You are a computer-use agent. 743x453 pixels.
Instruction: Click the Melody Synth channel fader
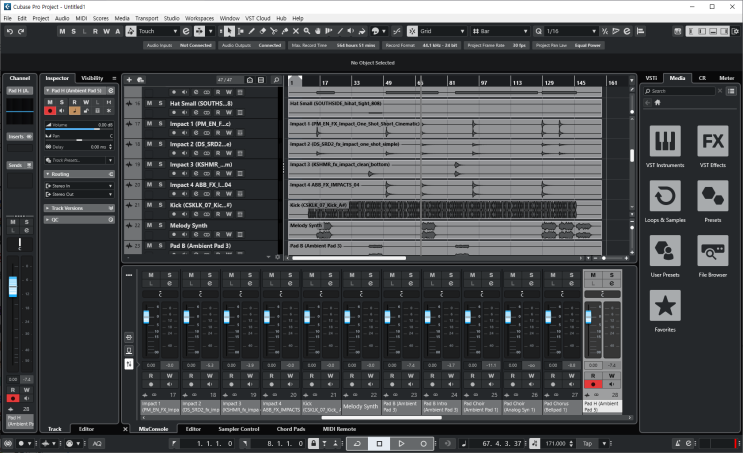[x=347, y=317]
